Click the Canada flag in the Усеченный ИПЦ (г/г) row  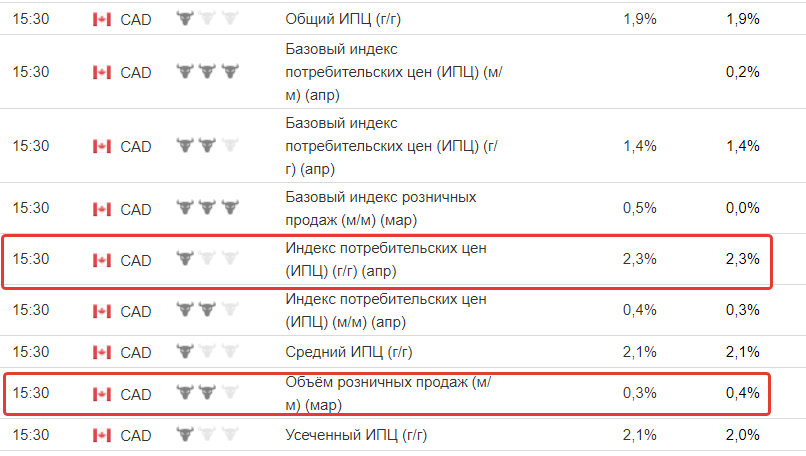102,435
